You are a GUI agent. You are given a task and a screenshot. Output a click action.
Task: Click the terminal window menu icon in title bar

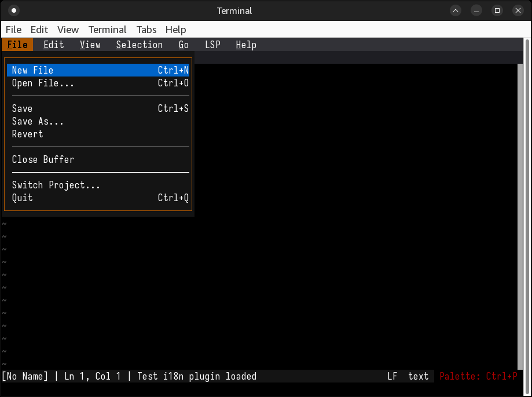pyautogui.click(x=14, y=10)
